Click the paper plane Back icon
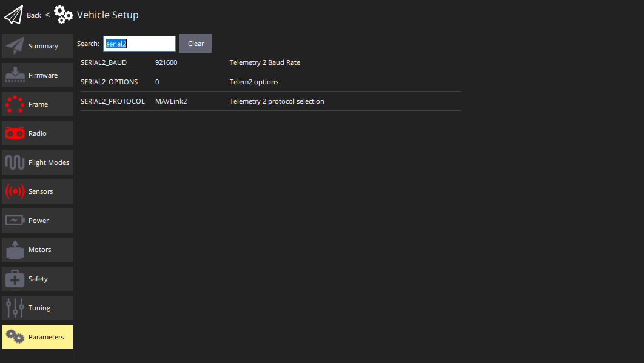The image size is (644, 363). tap(13, 15)
